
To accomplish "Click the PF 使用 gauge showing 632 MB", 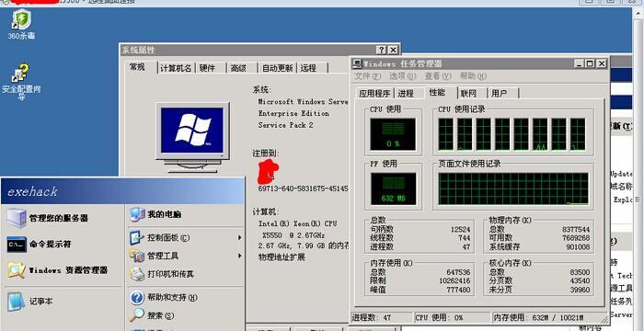I will click(x=393, y=188).
